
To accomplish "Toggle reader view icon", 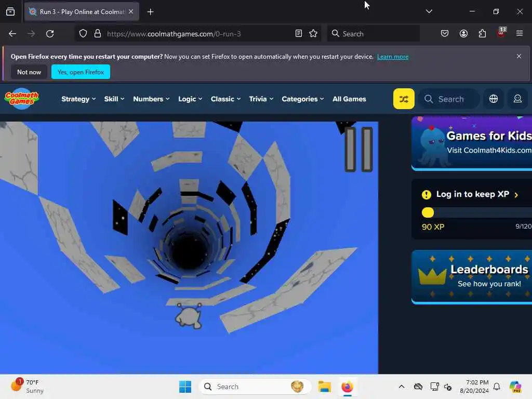I will pyautogui.click(x=299, y=34).
